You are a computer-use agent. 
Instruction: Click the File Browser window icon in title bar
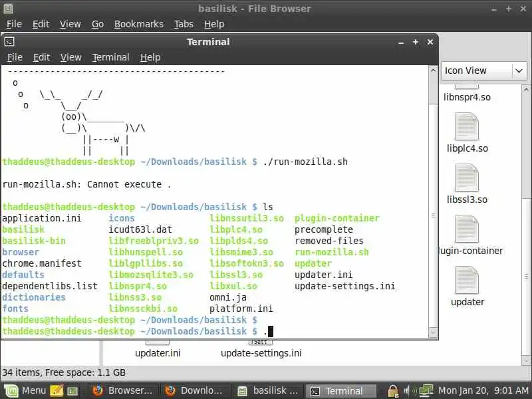(x=9, y=9)
